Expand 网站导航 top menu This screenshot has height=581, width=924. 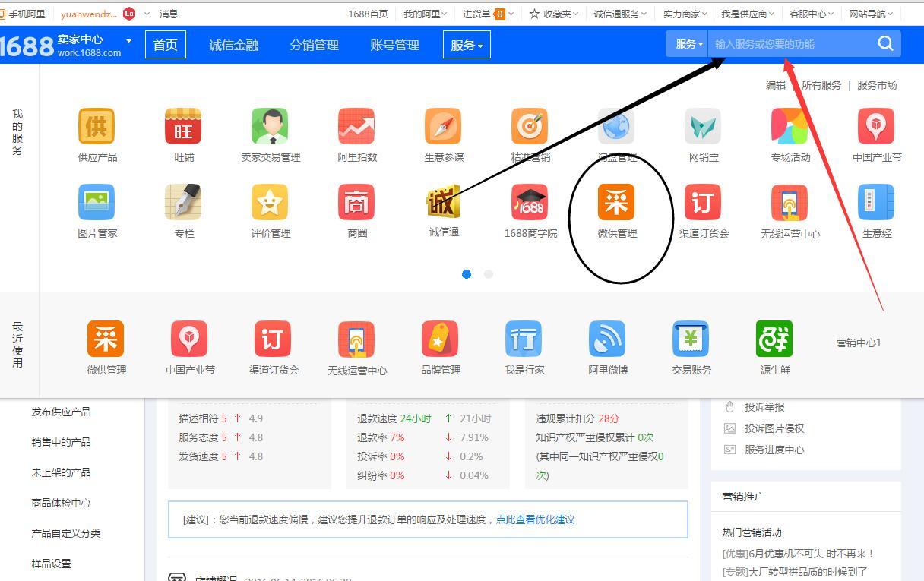tap(871, 14)
